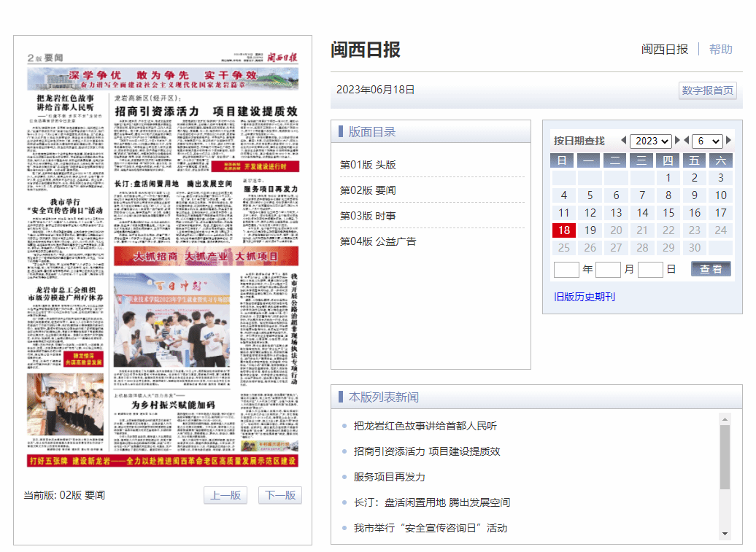756x552 pixels.
Task: Select 第03版 时事 from directory
Action: coord(368,216)
